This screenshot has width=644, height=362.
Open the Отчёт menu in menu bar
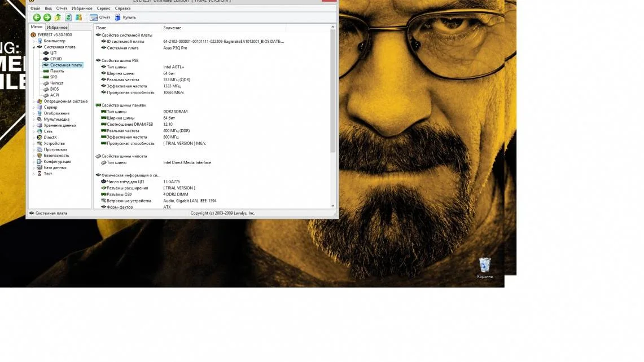click(62, 8)
